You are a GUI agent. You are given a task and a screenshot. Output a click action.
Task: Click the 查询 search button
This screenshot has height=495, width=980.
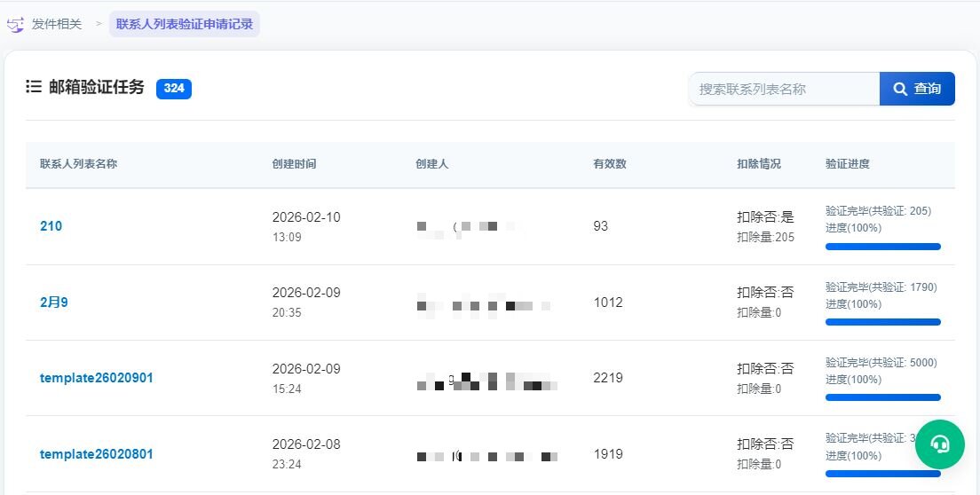click(917, 89)
